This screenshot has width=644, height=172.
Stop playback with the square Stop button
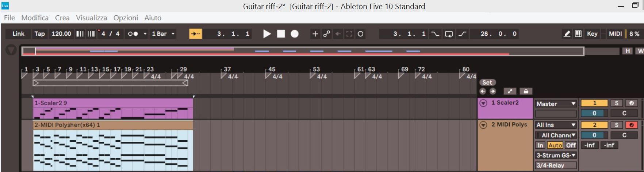click(281, 34)
